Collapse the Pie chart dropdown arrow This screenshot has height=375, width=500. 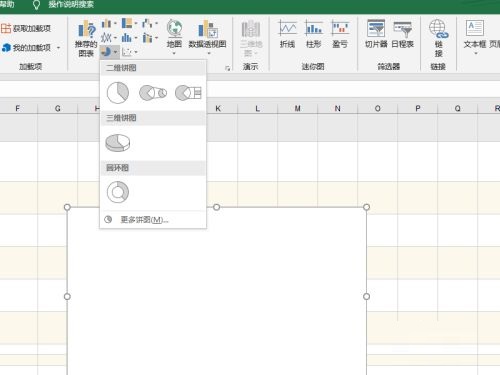(x=115, y=52)
